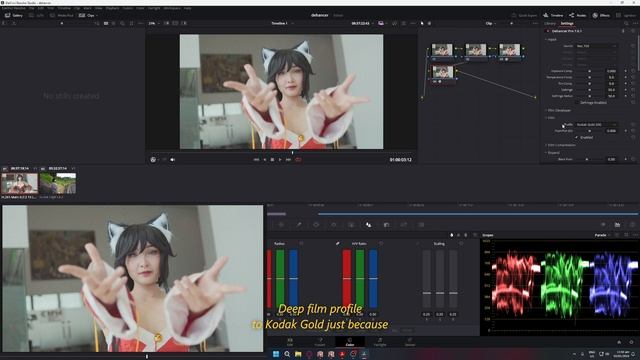
Task: Open the File menu
Action: [x=31, y=8]
